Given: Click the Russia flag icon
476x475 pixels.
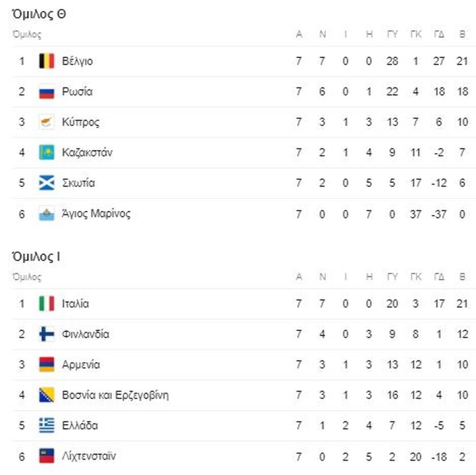Looking at the screenshot, I should click(x=46, y=91).
